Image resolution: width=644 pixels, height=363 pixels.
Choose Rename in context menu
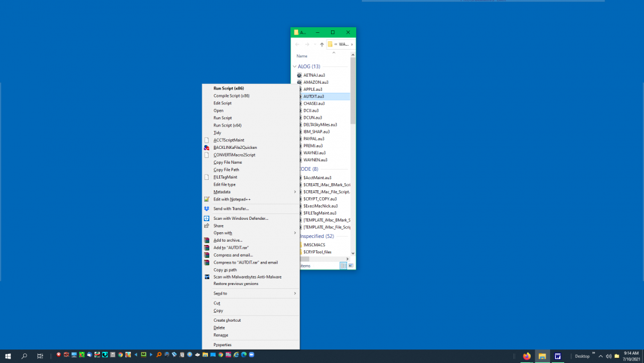click(251, 335)
